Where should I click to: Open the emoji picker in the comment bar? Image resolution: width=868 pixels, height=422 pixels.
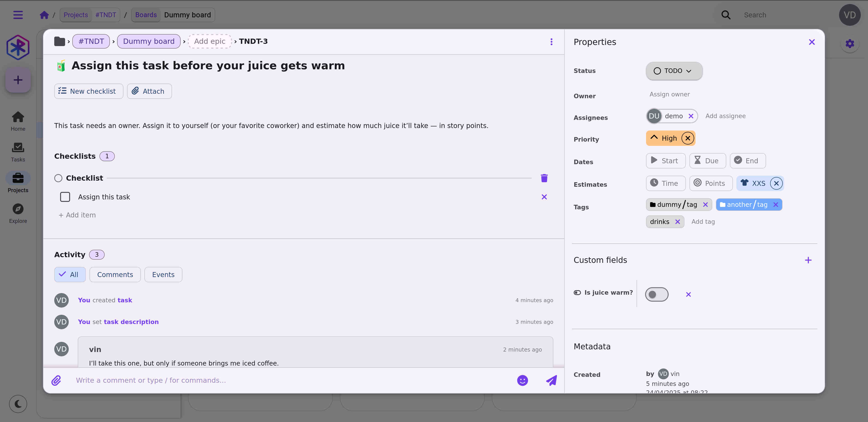522,380
